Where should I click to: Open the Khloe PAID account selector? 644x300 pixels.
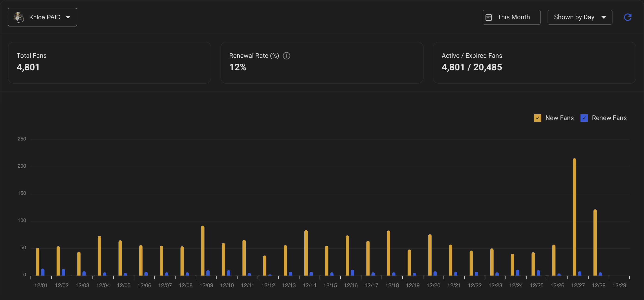42,17
